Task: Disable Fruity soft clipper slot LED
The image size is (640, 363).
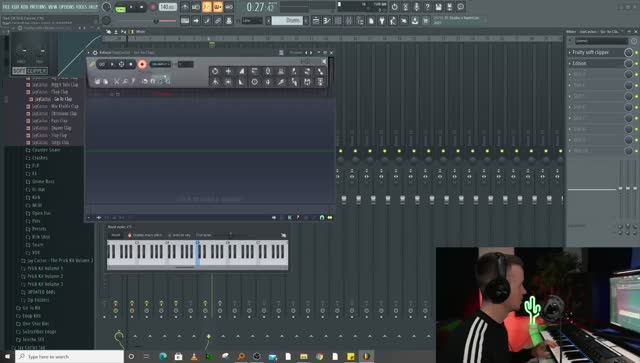Action: pyautogui.click(x=637, y=53)
